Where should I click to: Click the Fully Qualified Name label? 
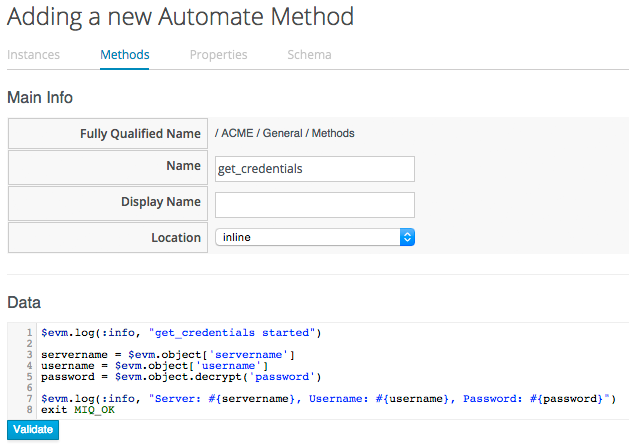[x=140, y=134]
